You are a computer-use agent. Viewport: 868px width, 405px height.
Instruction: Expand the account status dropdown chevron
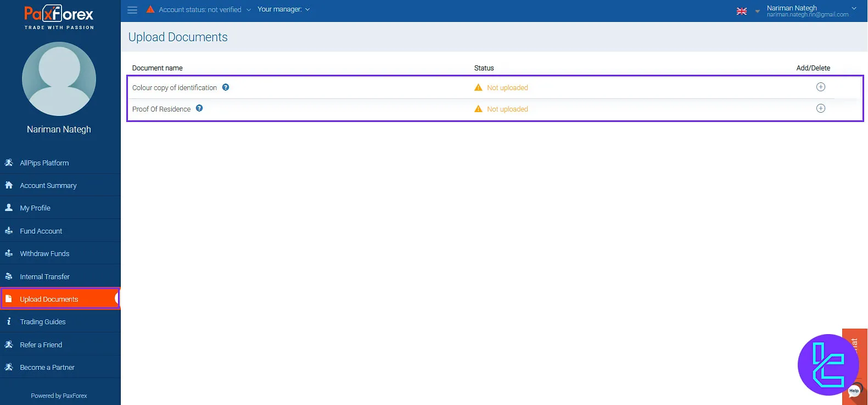click(249, 10)
